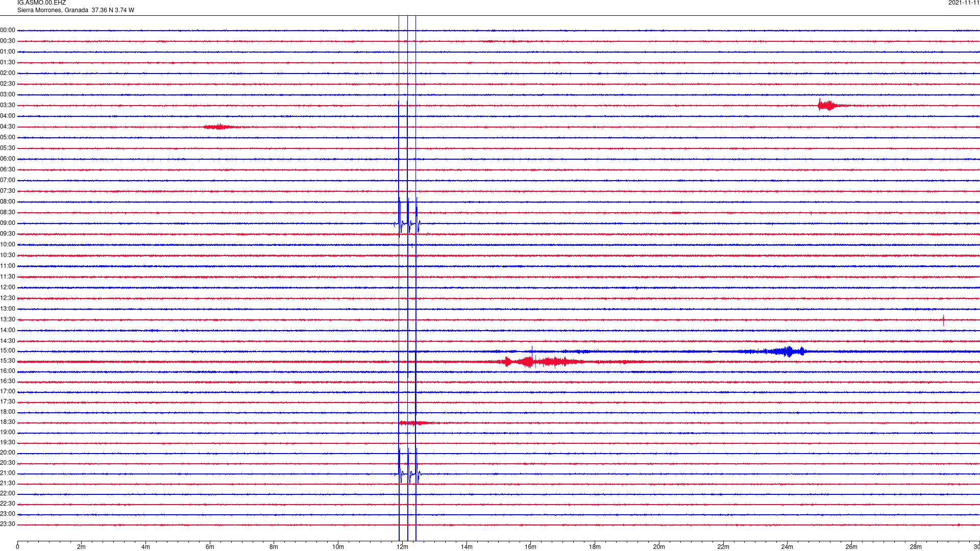Click the 12m axis tick label

(402, 547)
